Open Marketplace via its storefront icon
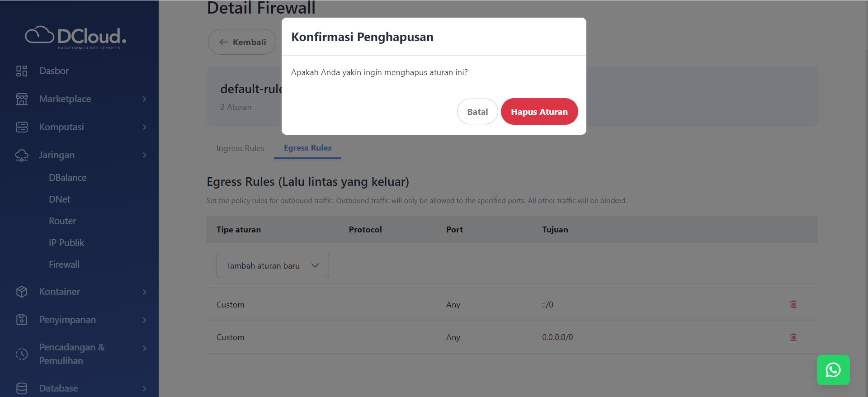 click(21, 99)
